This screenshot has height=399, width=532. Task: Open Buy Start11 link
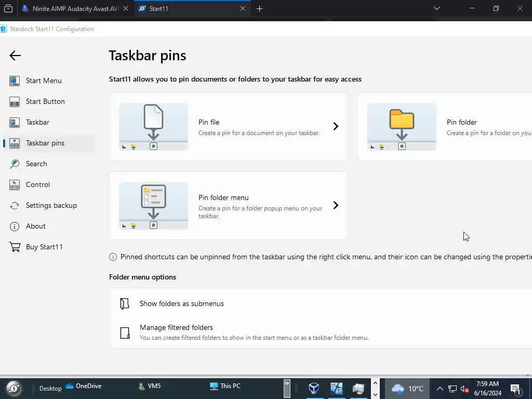pos(44,247)
